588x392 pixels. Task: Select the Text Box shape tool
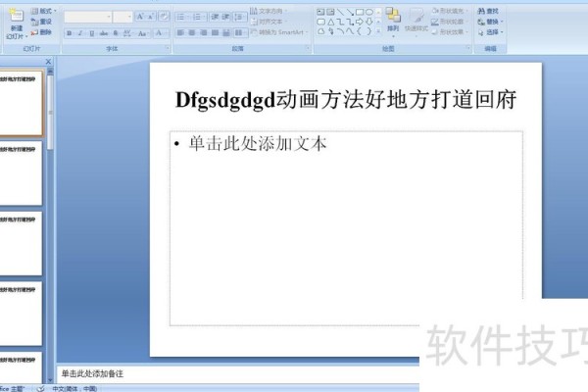[320, 12]
